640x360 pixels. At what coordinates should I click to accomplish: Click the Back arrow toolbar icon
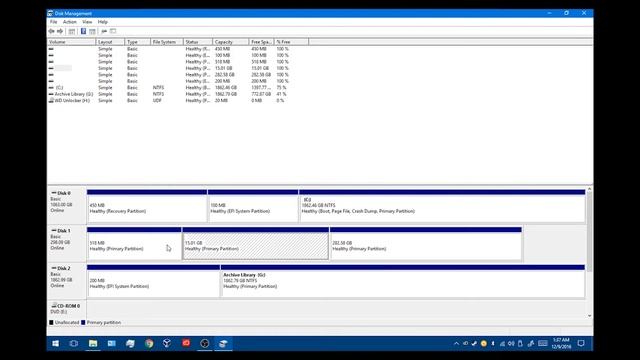(51, 31)
